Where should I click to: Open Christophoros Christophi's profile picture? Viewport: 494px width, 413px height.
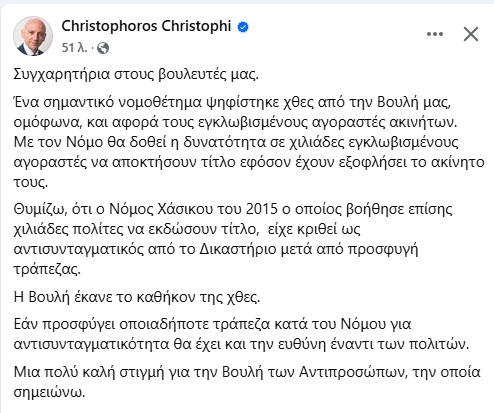33,36
